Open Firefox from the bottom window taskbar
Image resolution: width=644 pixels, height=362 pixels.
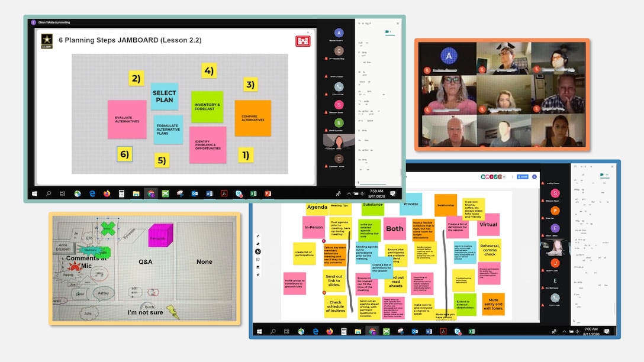click(329, 331)
